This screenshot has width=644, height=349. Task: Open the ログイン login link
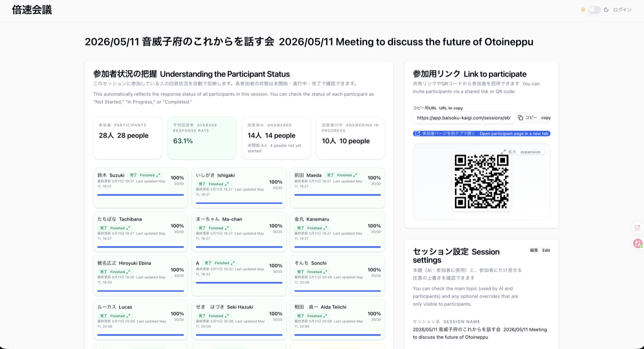[x=622, y=10]
